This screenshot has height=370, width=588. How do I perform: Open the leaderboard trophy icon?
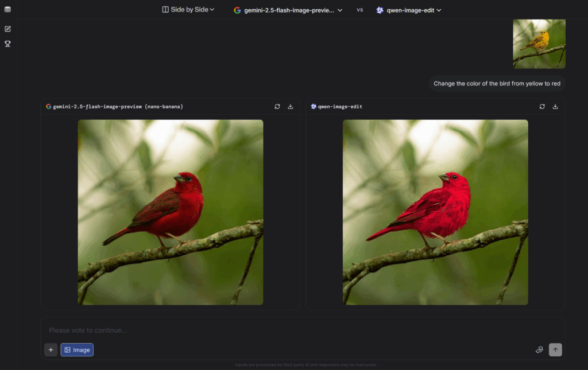coord(7,44)
